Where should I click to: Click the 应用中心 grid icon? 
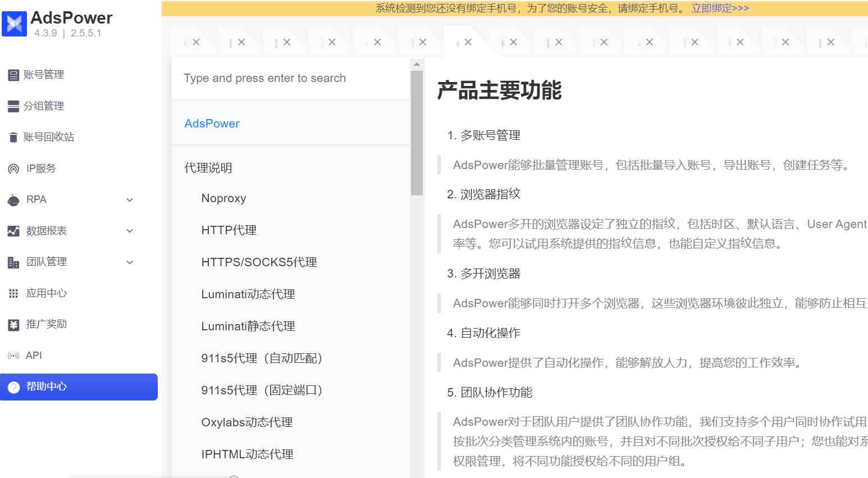13,293
